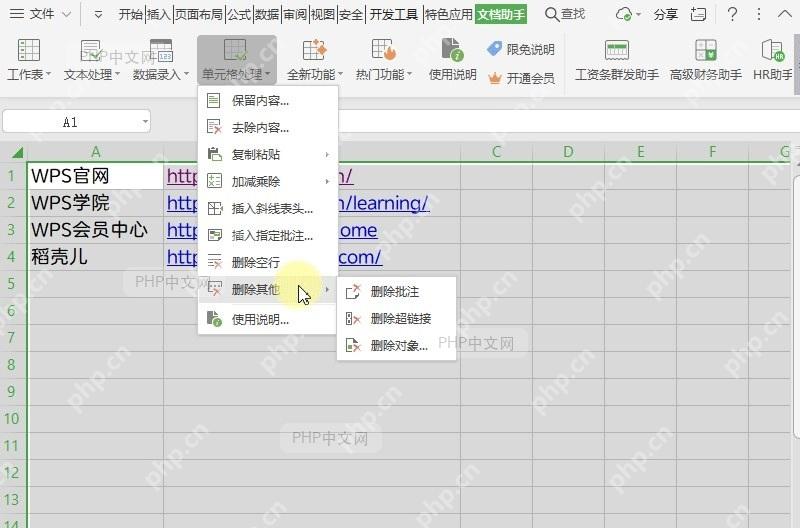The image size is (800, 528).
Task: Select the 文档助手 tab
Action: point(501,14)
